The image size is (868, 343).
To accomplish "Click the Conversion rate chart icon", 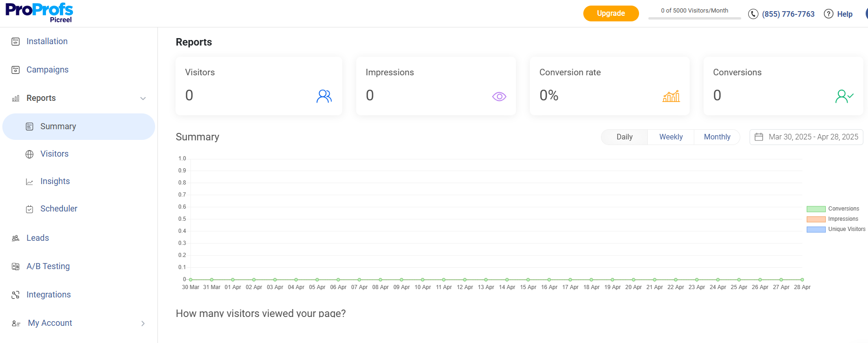I will coord(671,96).
